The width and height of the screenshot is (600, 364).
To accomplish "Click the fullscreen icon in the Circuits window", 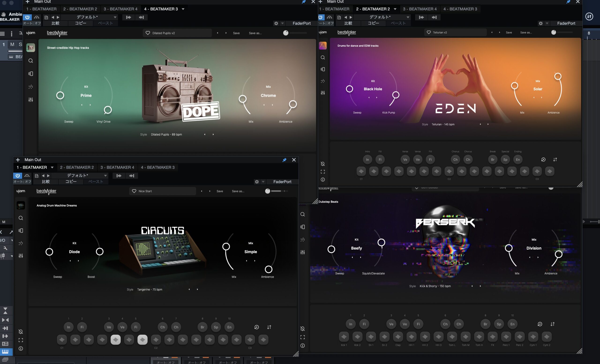I will pos(21,340).
